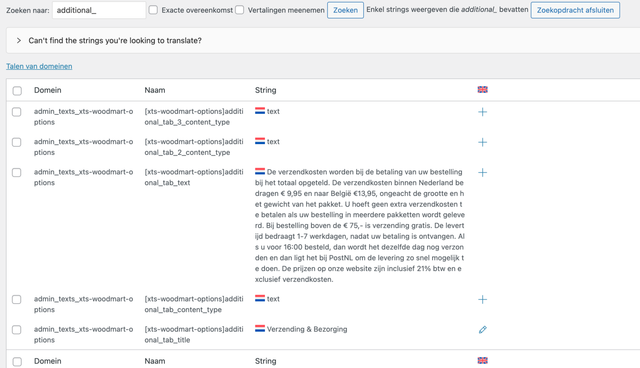
Task: Add translation for additional_tab_2_content_type string
Action: (482, 142)
